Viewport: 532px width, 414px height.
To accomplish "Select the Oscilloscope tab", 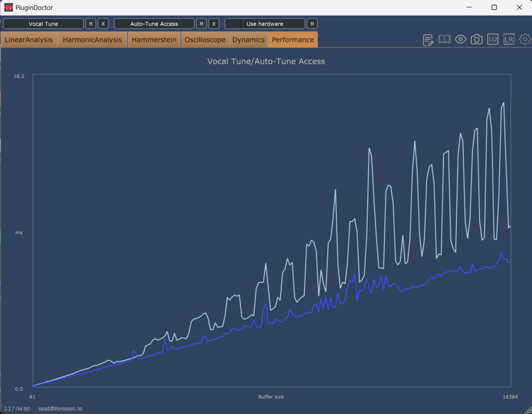I will pyautogui.click(x=205, y=39).
